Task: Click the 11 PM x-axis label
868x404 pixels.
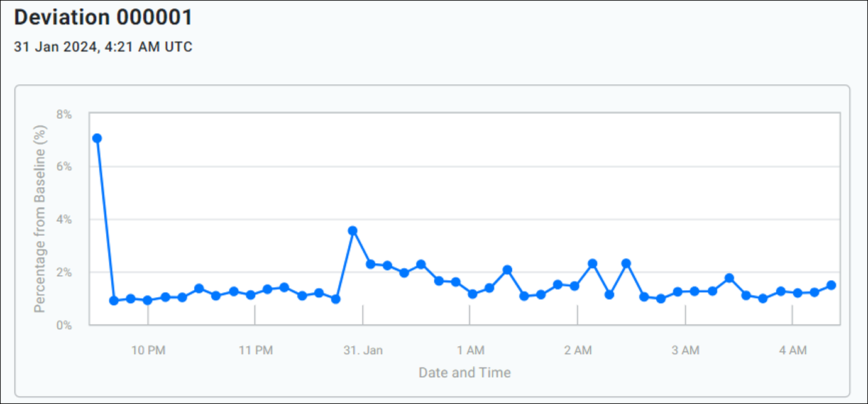Action: (255, 351)
